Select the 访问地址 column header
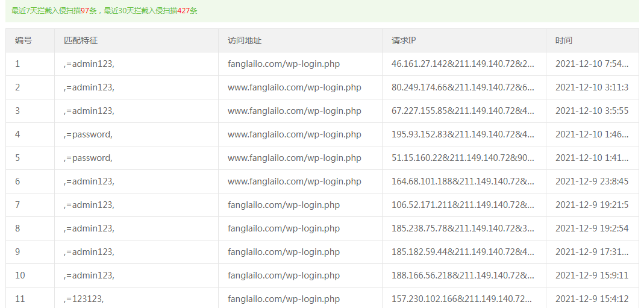The width and height of the screenshot is (644, 308). coord(245,40)
